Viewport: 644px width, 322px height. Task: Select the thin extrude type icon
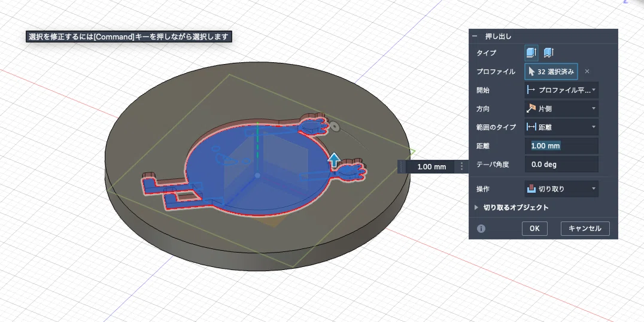(549, 53)
